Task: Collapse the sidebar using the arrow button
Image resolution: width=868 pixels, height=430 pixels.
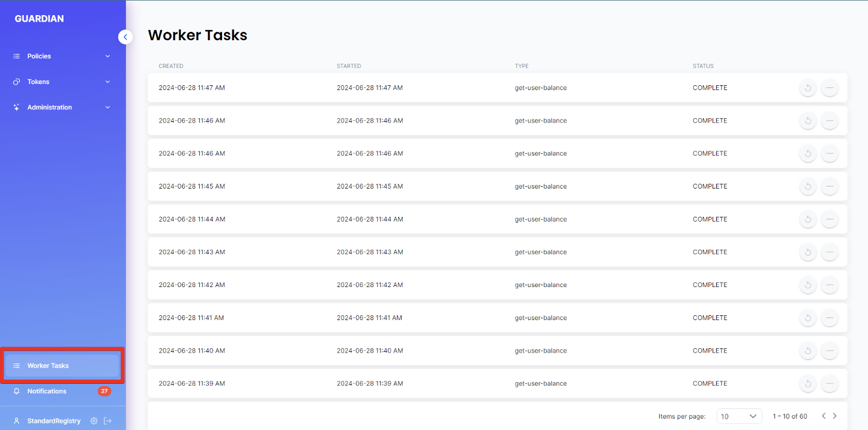Action: tap(125, 37)
